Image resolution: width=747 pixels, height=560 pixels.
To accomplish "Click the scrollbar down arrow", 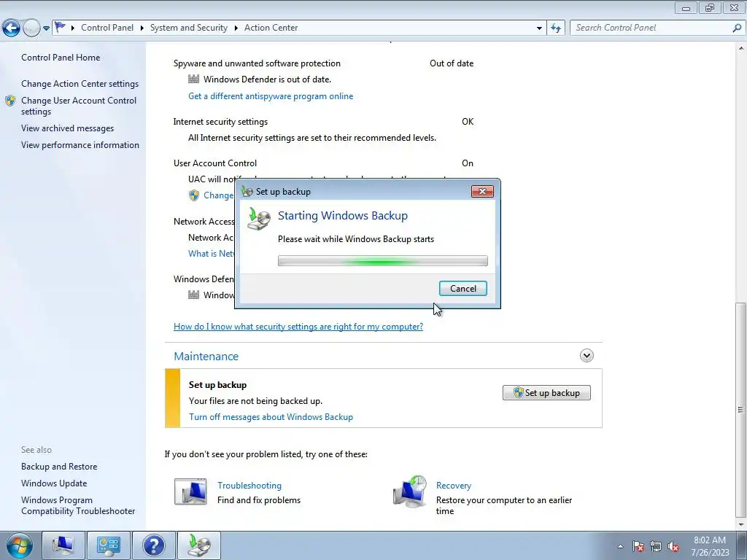I will [741, 525].
